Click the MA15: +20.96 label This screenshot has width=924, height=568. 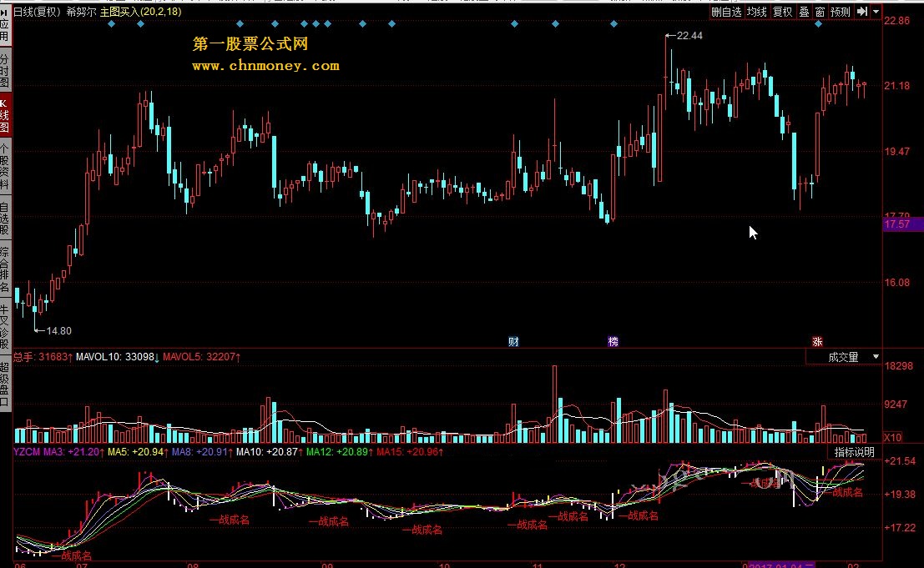[410, 452]
